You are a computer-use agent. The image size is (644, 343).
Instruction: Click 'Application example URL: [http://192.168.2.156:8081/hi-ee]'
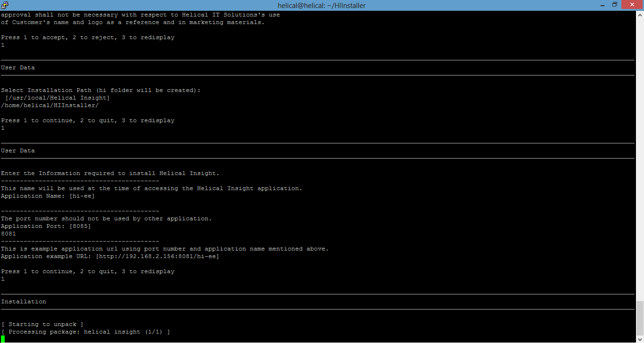[x=110, y=256]
